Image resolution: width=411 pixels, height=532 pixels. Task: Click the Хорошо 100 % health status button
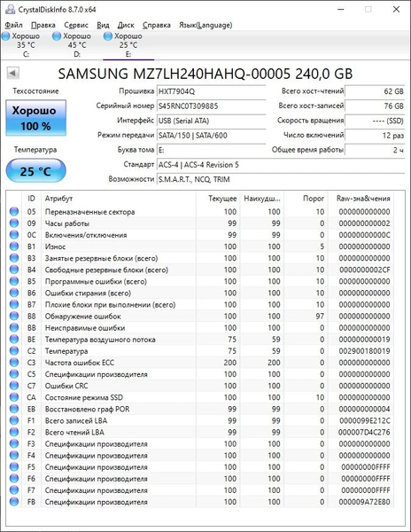[x=36, y=118]
